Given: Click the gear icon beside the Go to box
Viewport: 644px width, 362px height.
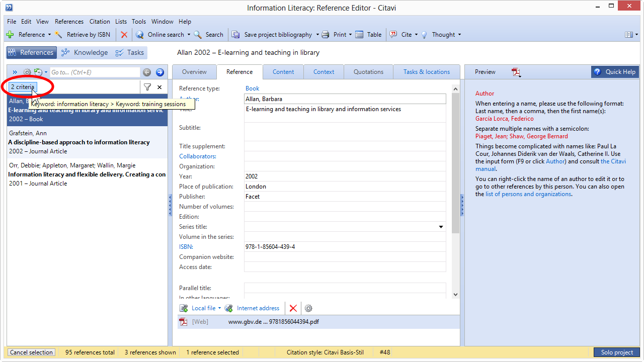Looking at the screenshot, I should [27, 72].
